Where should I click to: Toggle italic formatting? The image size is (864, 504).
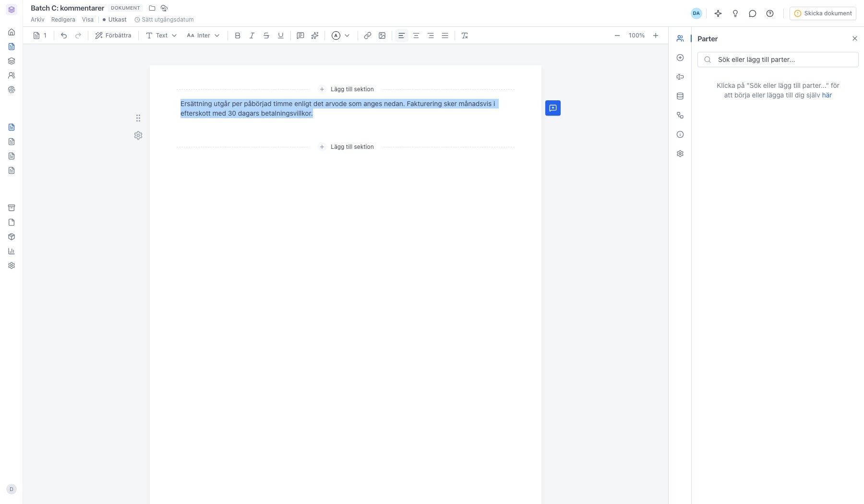pos(252,36)
